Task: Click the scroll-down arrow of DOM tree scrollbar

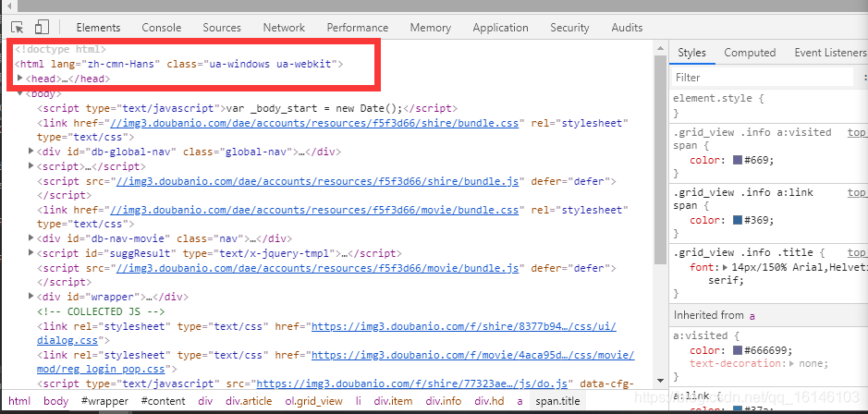Action: (659, 381)
